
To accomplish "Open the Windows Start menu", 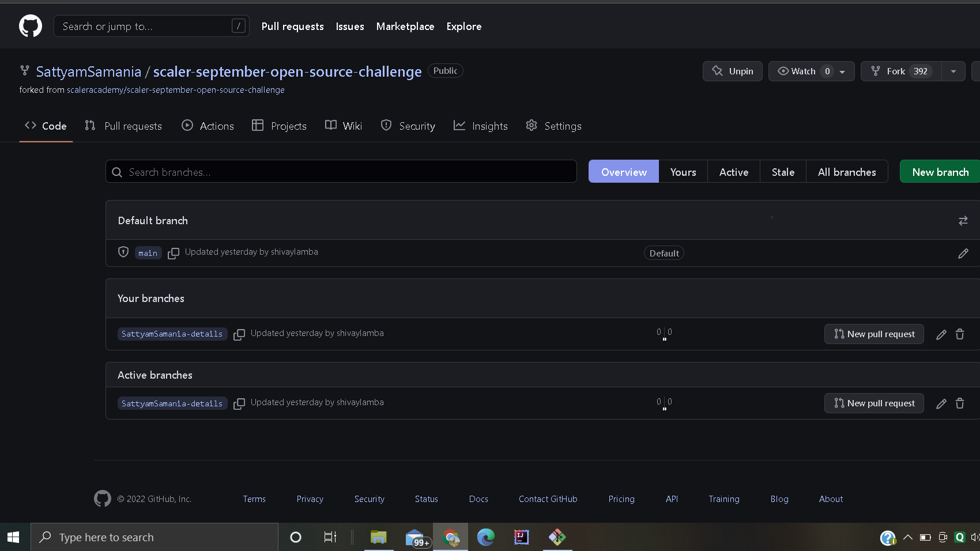I will (12, 537).
